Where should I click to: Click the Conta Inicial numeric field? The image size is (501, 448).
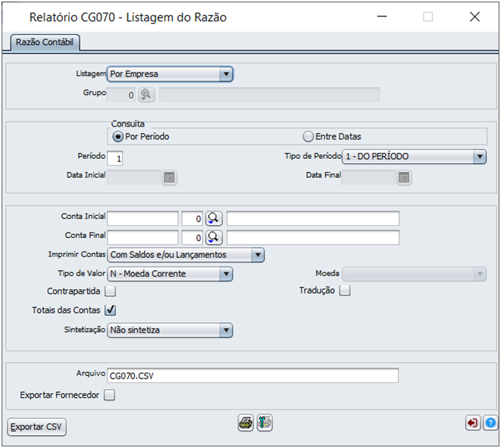pyautogui.click(x=192, y=219)
